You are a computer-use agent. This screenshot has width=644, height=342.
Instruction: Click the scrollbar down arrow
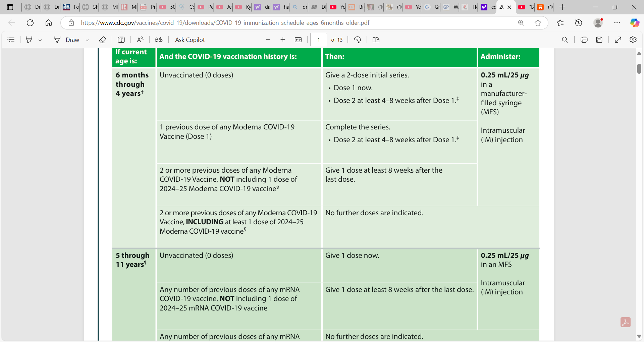639,336
